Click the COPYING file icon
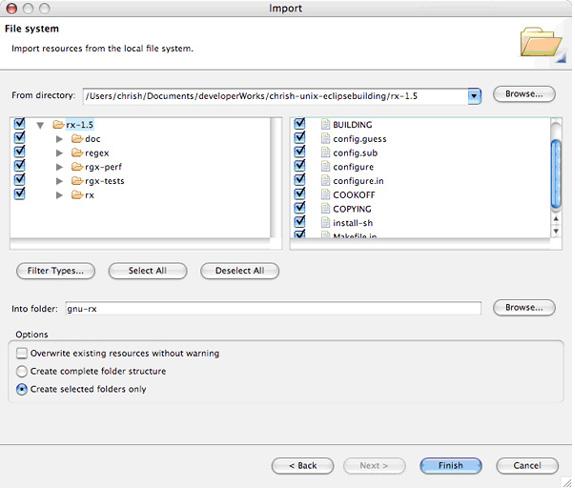 (325, 209)
